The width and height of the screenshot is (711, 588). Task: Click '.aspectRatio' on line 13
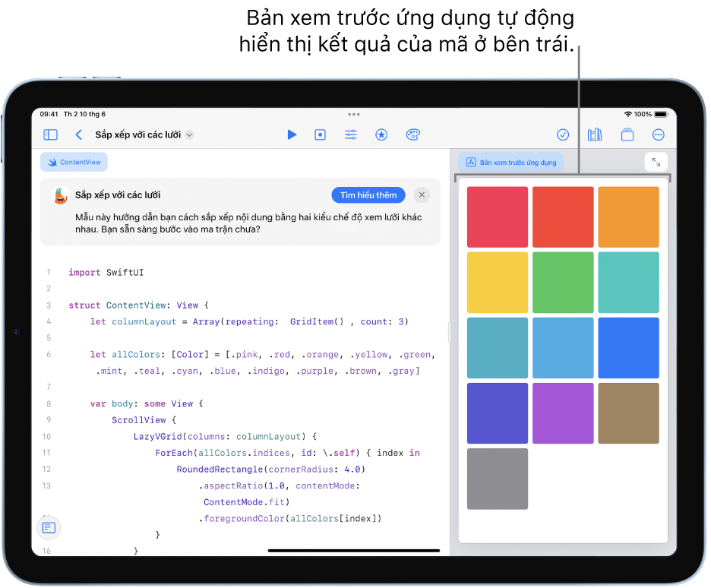(231, 485)
